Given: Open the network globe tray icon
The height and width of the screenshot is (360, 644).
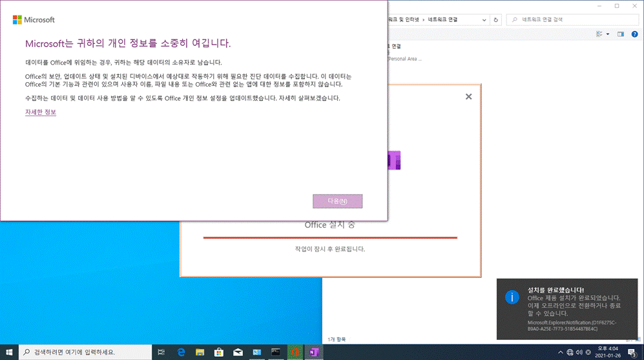Looking at the screenshot, I should click(570, 352).
